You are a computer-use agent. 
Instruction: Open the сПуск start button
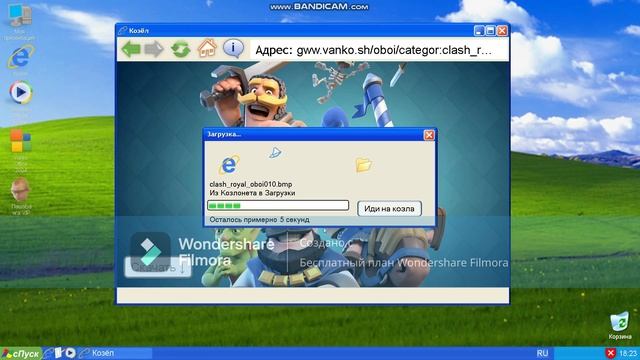pos(20,353)
